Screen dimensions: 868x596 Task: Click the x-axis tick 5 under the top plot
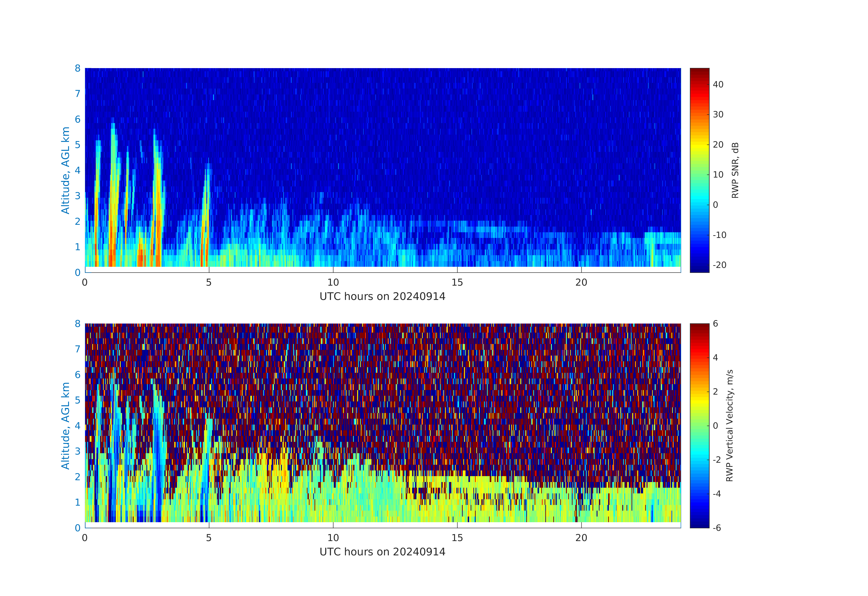[209, 282]
